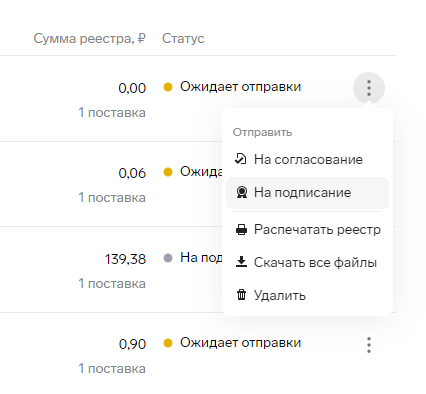This screenshot has width=426, height=394.
Task: Click the Статус column header
Action: pyautogui.click(x=183, y=39)
